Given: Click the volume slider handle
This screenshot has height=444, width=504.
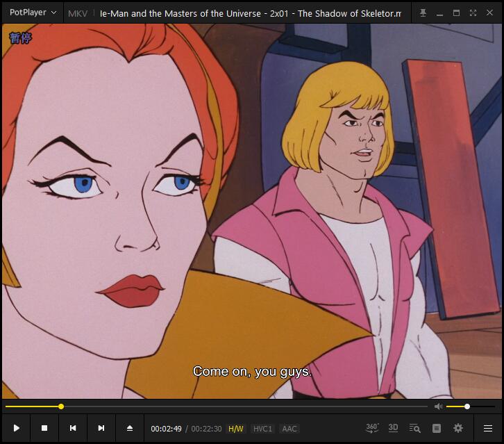Looking at the screenshot, I should [x=467, y=406].
